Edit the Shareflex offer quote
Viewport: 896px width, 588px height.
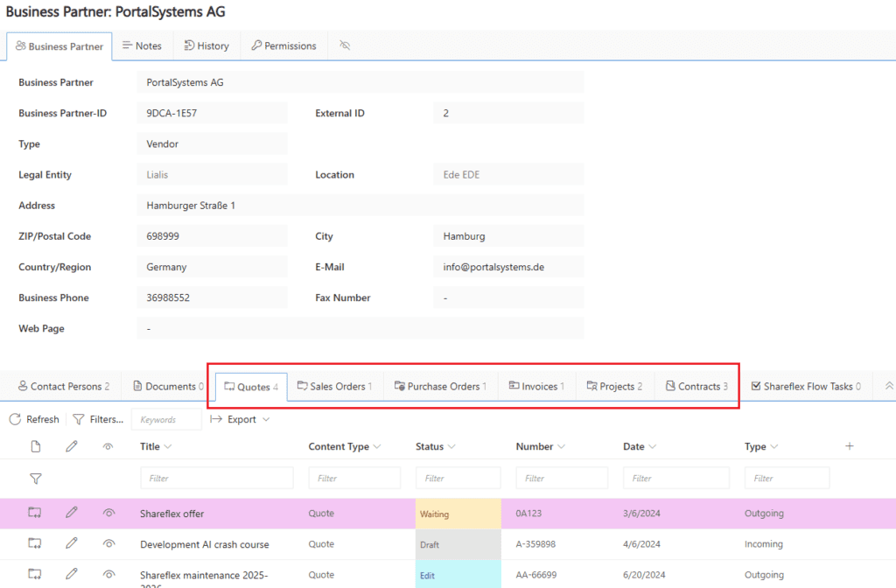click(72, 513)
